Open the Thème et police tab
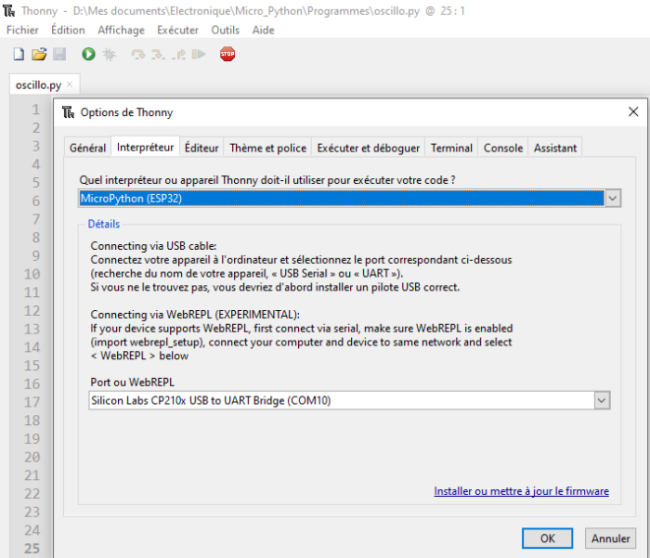 (268, 148)
